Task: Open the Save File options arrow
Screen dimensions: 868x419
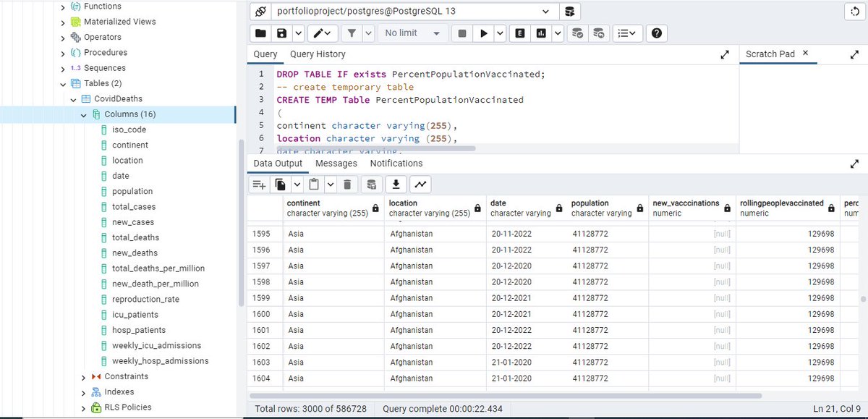Action: click(x=298, y=33)
